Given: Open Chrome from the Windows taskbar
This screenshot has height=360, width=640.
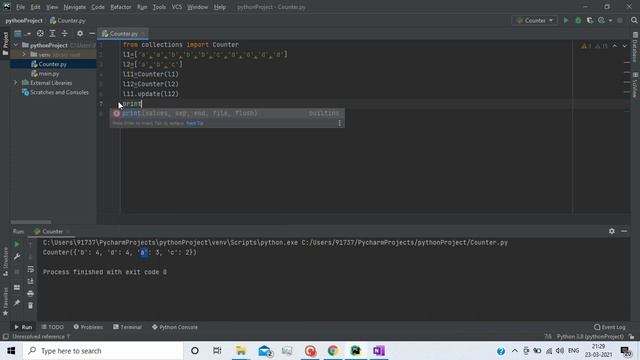Looking at the screenshot, I should tap(333, 351).
